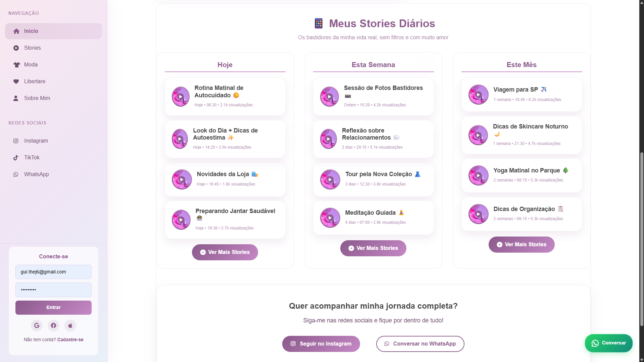Click the Google login icon

37,325
